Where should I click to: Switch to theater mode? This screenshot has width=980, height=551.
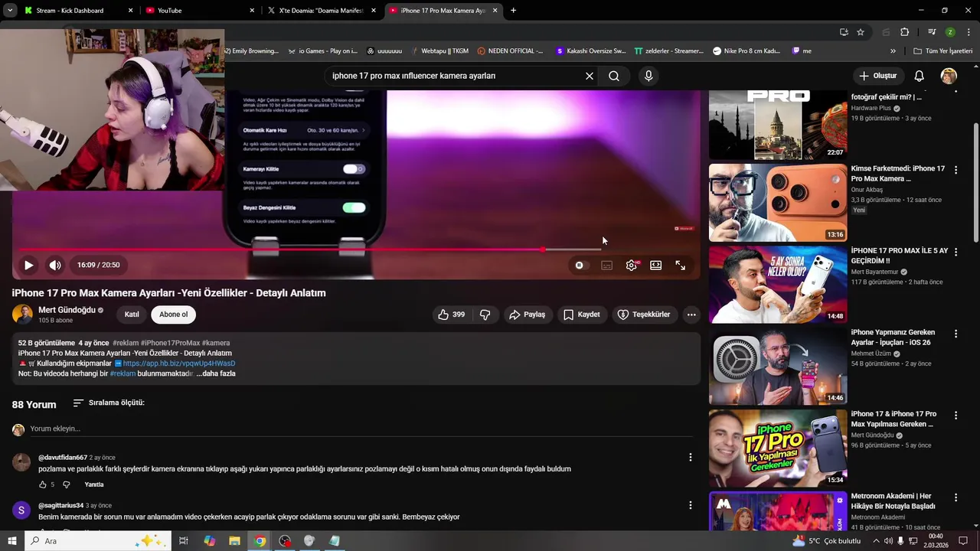pyautogui.click(x=656, y=265)
